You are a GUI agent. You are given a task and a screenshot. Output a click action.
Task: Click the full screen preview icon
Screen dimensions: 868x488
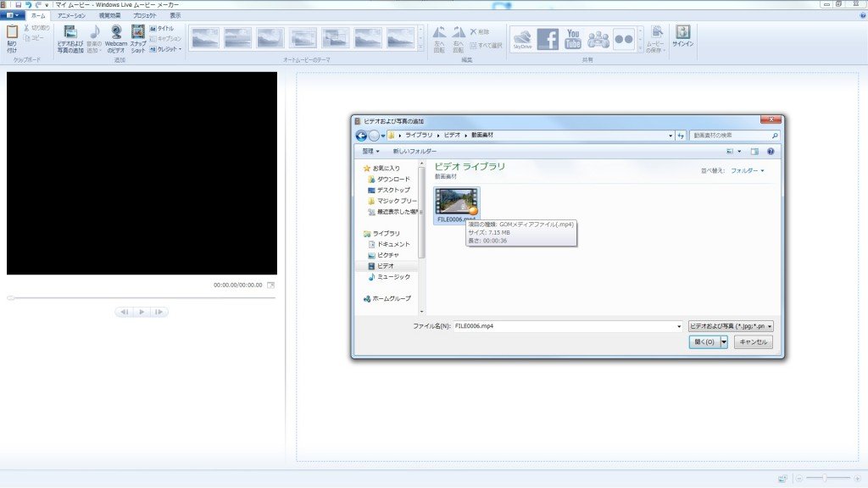coord(270,285)
